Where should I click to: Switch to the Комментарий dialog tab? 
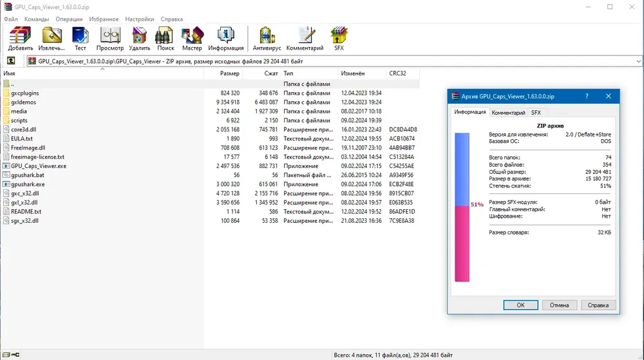tap(508, 113)
